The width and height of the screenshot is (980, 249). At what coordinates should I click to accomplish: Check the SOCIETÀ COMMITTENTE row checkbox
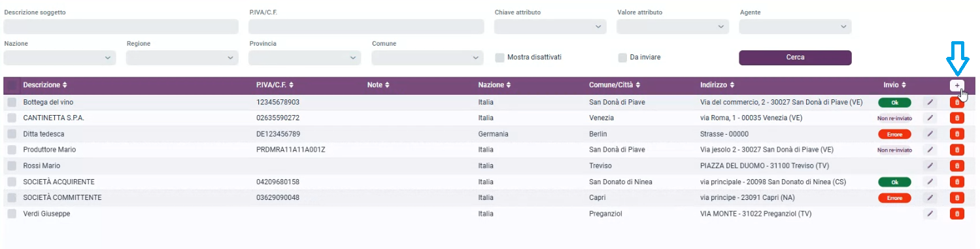pos(12,197)
